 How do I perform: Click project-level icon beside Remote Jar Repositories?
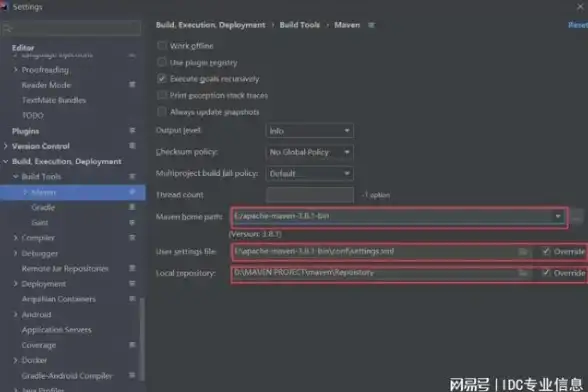tap(132, 268)
